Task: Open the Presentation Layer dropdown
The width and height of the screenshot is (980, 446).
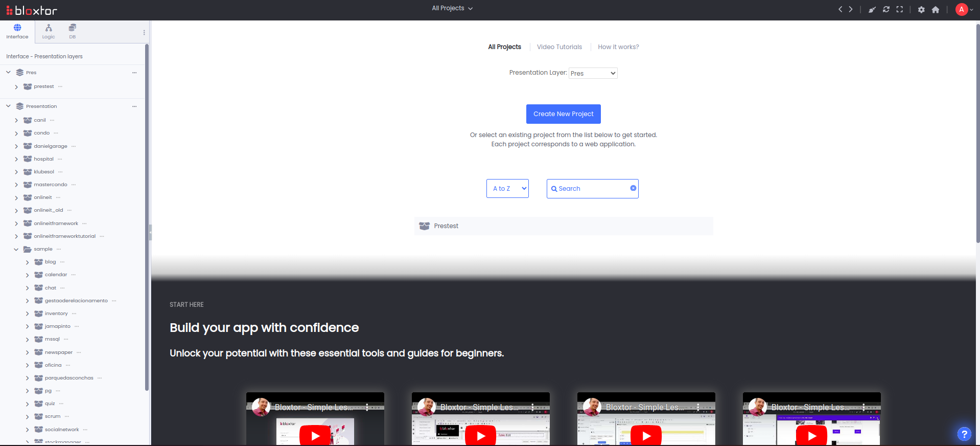Action: [x=593, y=73]
